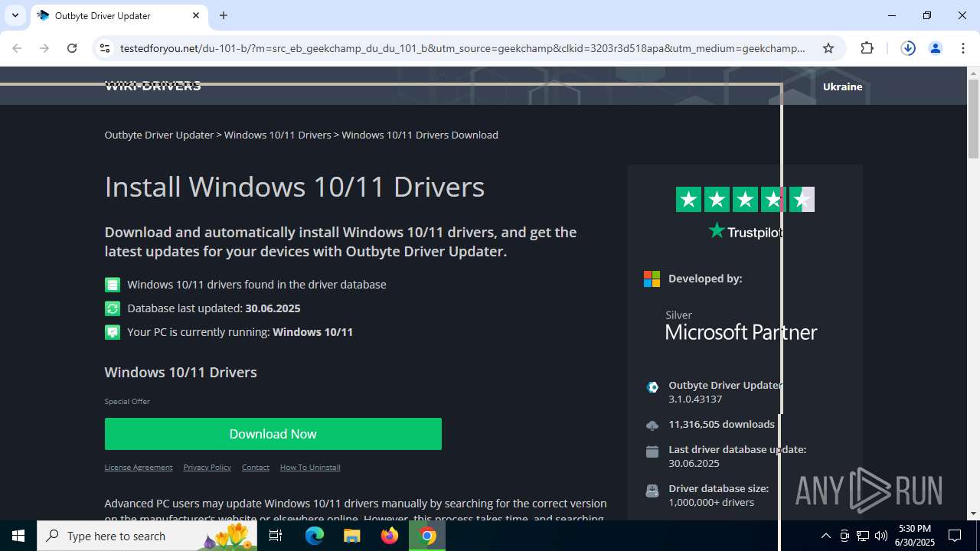Go back to the previous page

coord(17,48)
